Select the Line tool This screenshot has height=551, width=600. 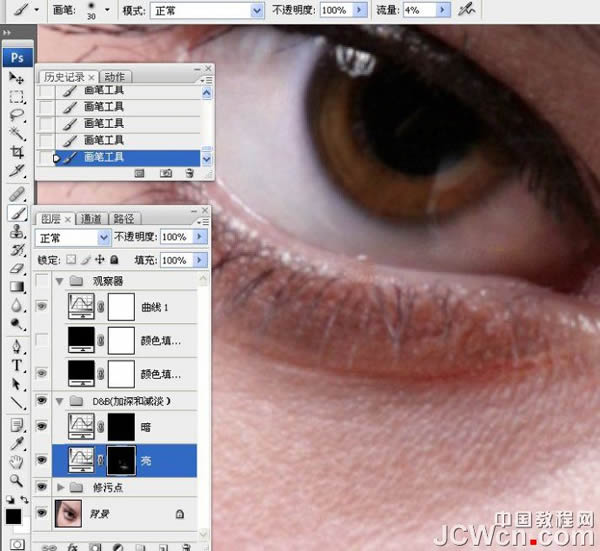pos(16,403)
